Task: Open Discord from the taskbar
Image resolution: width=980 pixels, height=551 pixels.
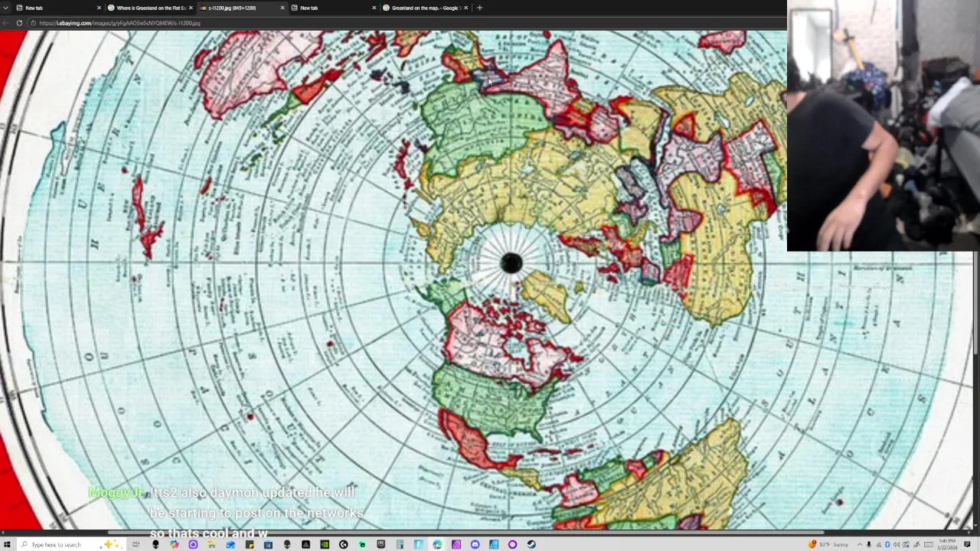Action: [x=475, y=544]
